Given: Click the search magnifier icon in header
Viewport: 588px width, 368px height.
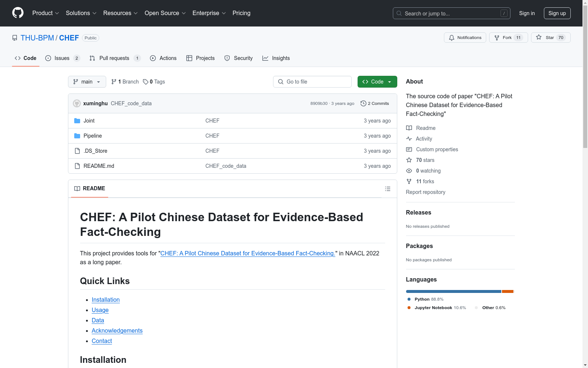Looking at the screenshot, I should point(399,13).
